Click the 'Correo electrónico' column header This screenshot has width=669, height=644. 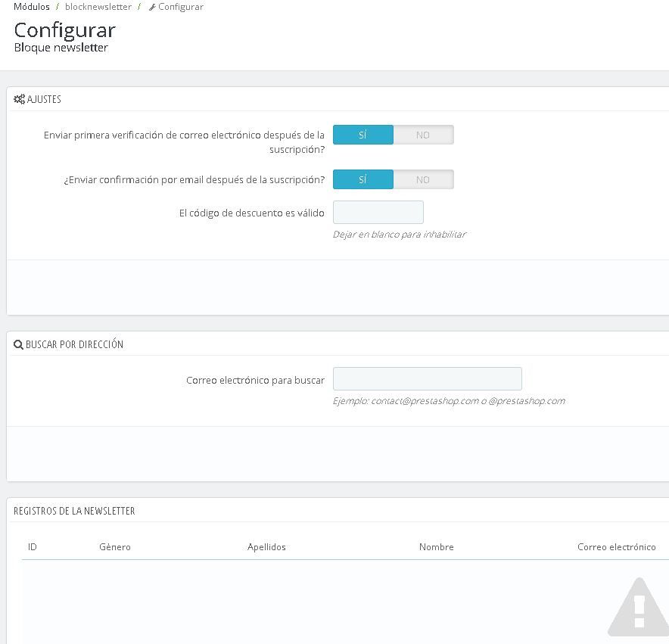(x=617, y=547)
